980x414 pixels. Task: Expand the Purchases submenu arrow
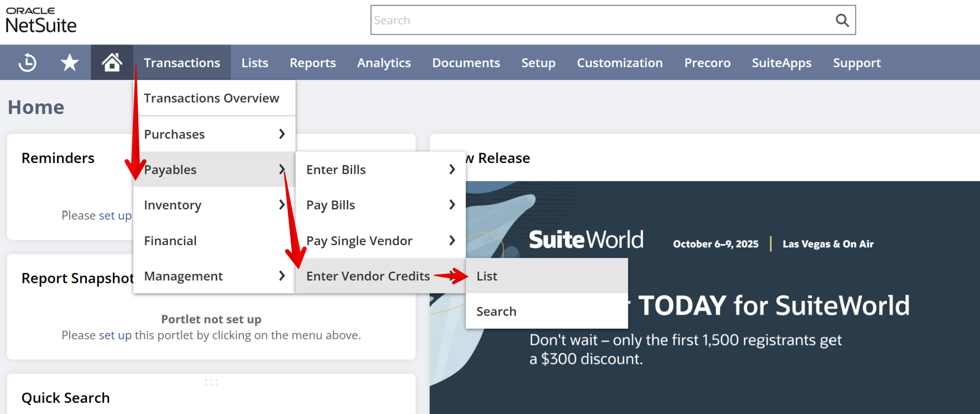(282, 134)
